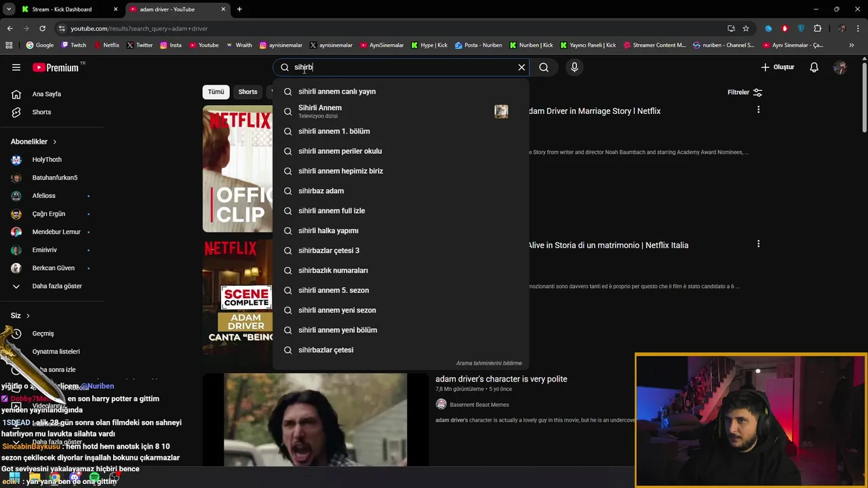Choose suggestion sihirli annem 1. bölüm

point(401,131)
